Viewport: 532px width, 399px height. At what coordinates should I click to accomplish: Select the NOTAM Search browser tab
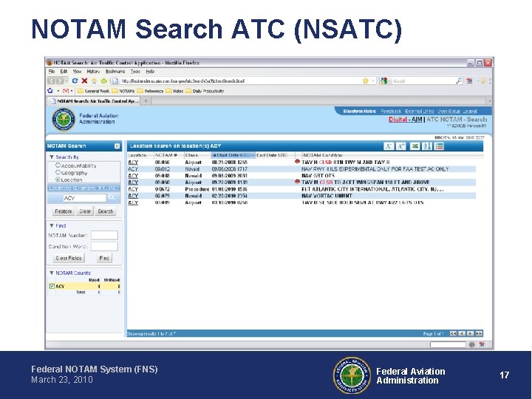(x=93, y=100)
